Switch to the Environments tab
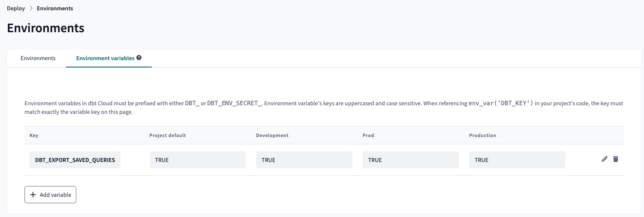644x217 pixels. (x=38, y=58)
